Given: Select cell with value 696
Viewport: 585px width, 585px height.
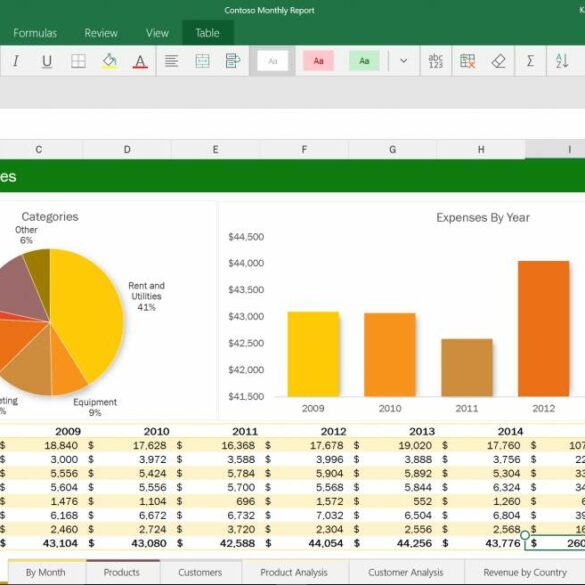Looking at the screenshot, I should tap(215, 501).
